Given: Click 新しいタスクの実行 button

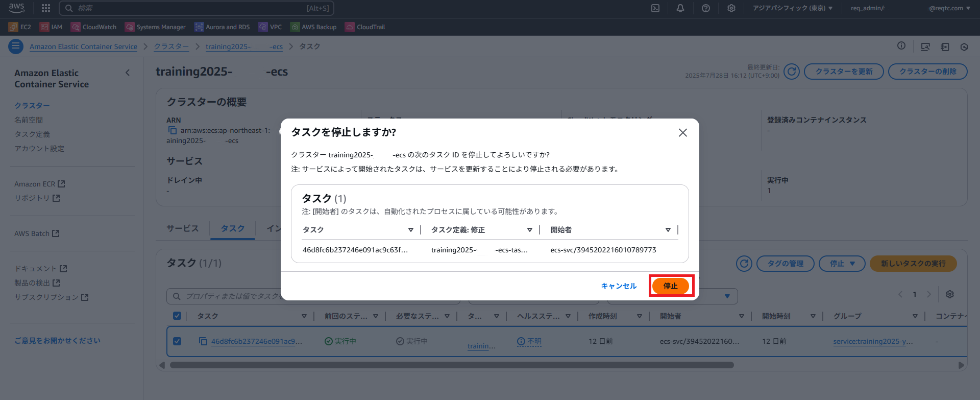Looking at the screenshot, I should click(x=913, y=264).
